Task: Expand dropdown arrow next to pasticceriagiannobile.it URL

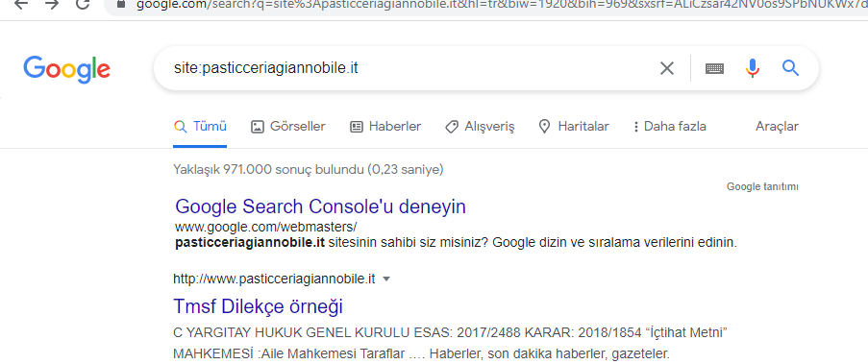Action: click(387, 279)
